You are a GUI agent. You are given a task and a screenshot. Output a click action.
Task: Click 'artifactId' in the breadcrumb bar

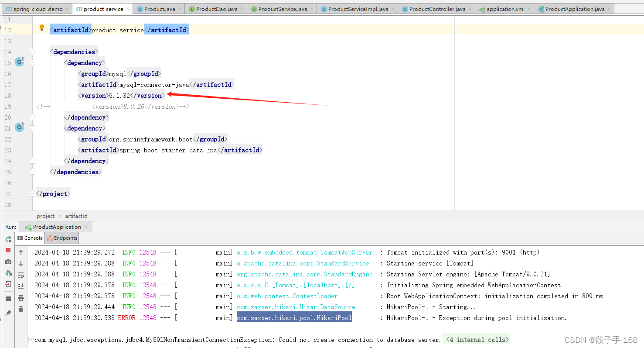[x=76, y=216]
